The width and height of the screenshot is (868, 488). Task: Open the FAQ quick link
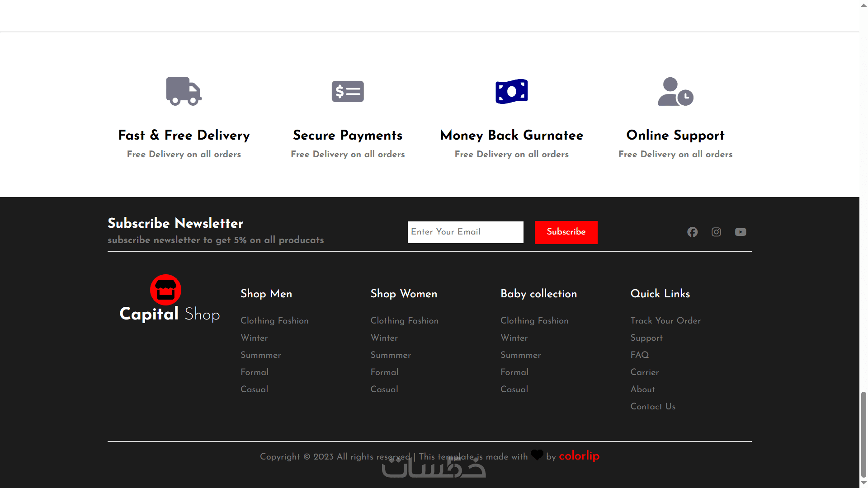tap(640, 355)
